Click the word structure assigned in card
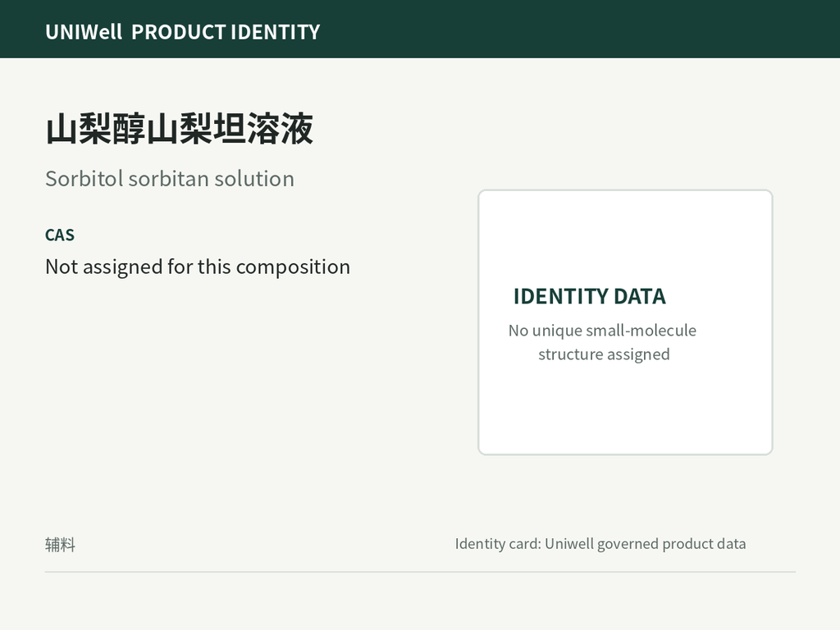The height and width of the screenshot is (630, 840). [604, 354]
